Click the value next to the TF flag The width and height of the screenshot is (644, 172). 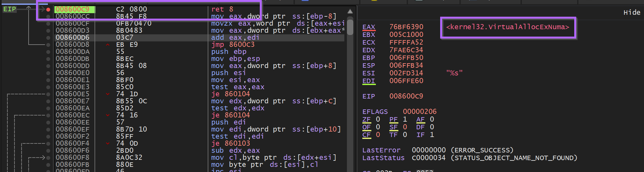pos(405,135)
